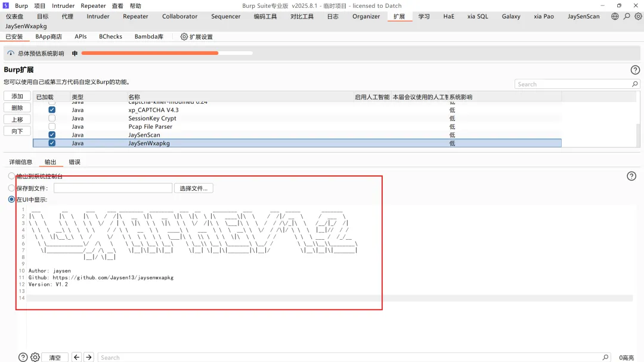Select output to system console radio
644x362 pixels.
(x=11, y=176)
